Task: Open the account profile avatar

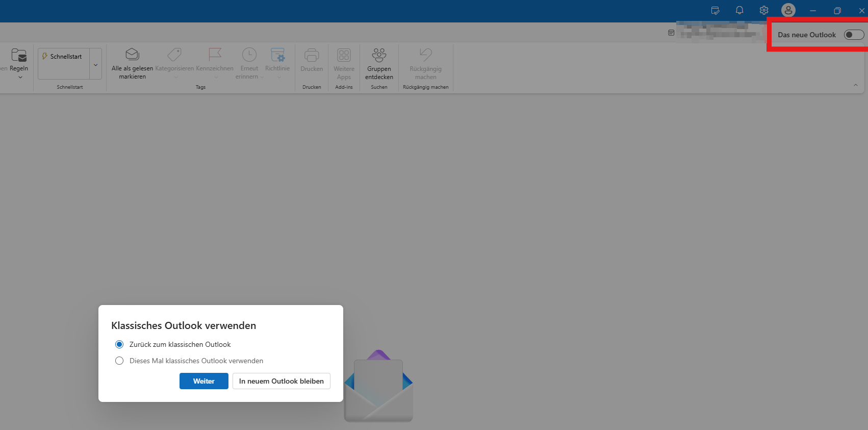Action: pos(788,10)
